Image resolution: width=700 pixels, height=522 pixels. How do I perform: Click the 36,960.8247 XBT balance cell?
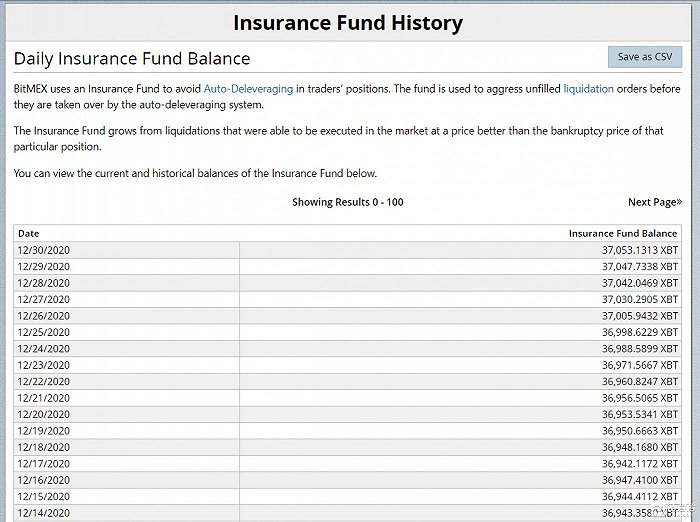pos(639,381)
